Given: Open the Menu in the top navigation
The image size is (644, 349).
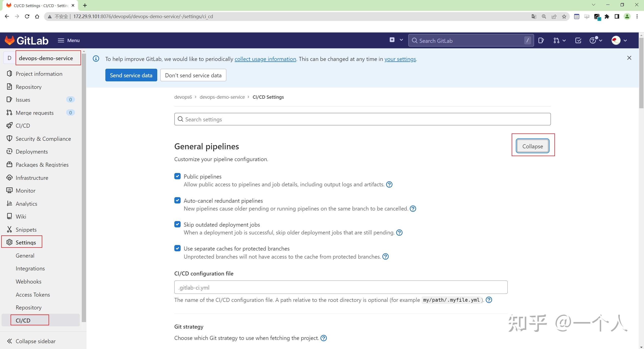Looking at the screenshot, I should tap(68, 40).
